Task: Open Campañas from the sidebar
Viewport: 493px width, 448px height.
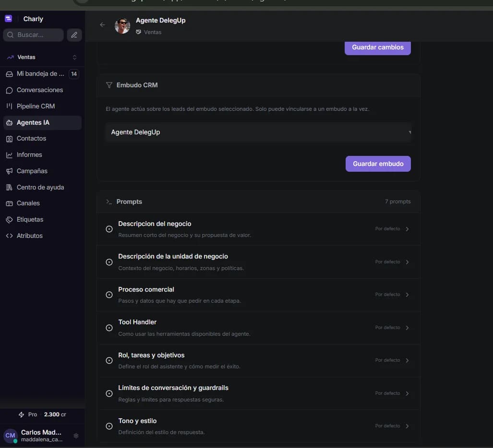Action: [42, 171]
